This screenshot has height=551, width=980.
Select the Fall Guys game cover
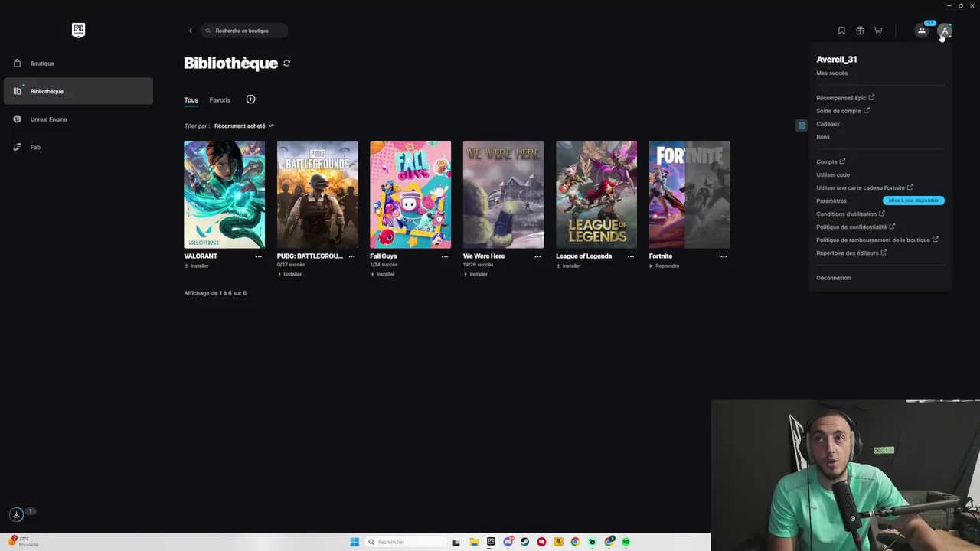(x=410, y=194)
